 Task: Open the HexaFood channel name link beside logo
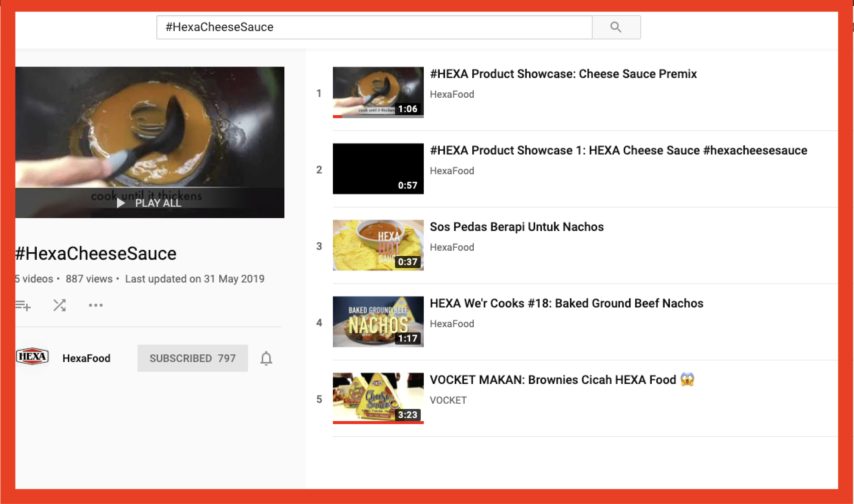(86, 358)
